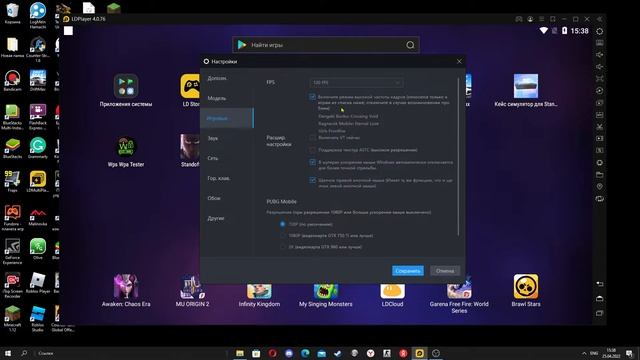Launch My Singing Monsters app
Viewport: 640px width, 360px height.
pos(326,295)
